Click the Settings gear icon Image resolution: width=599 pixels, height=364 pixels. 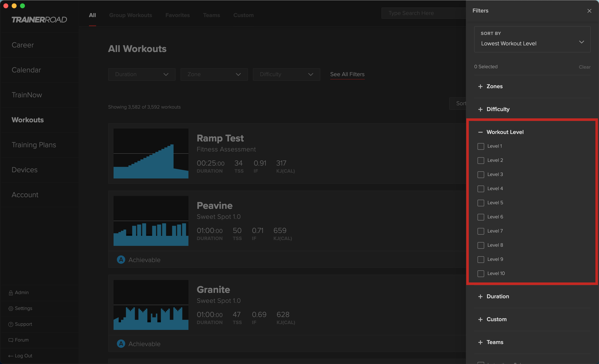click(11, 308)
